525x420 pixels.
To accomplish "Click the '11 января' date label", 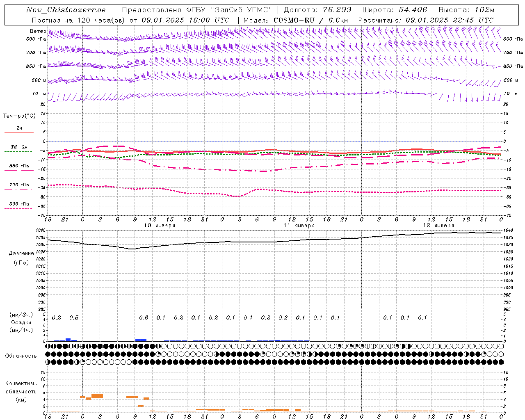I will [299, 225].
